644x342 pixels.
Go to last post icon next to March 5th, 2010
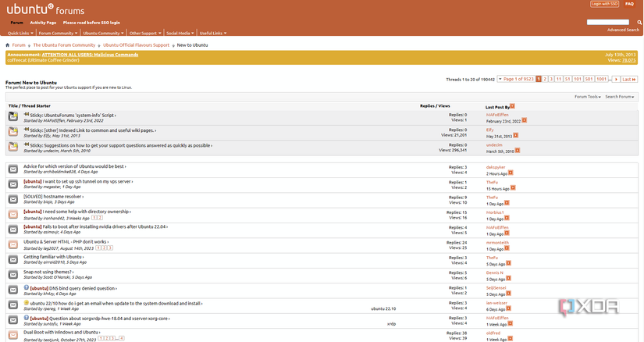tap(518, 151)
